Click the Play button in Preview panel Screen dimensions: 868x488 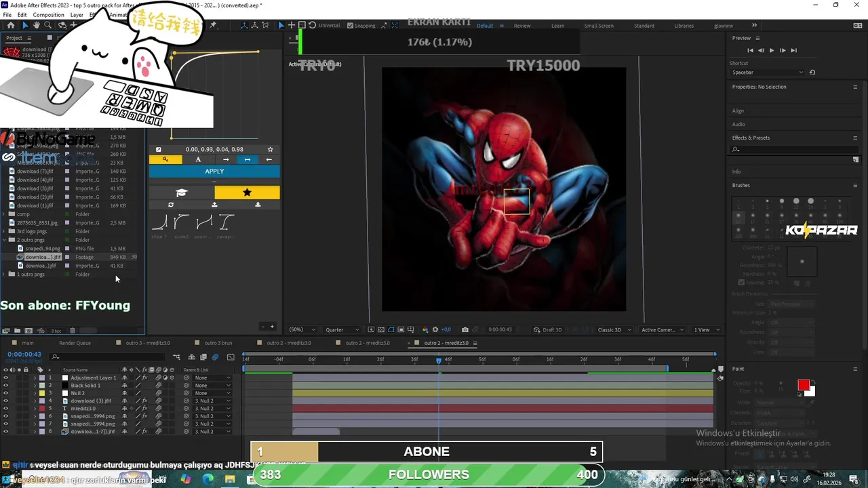point(771,50)
